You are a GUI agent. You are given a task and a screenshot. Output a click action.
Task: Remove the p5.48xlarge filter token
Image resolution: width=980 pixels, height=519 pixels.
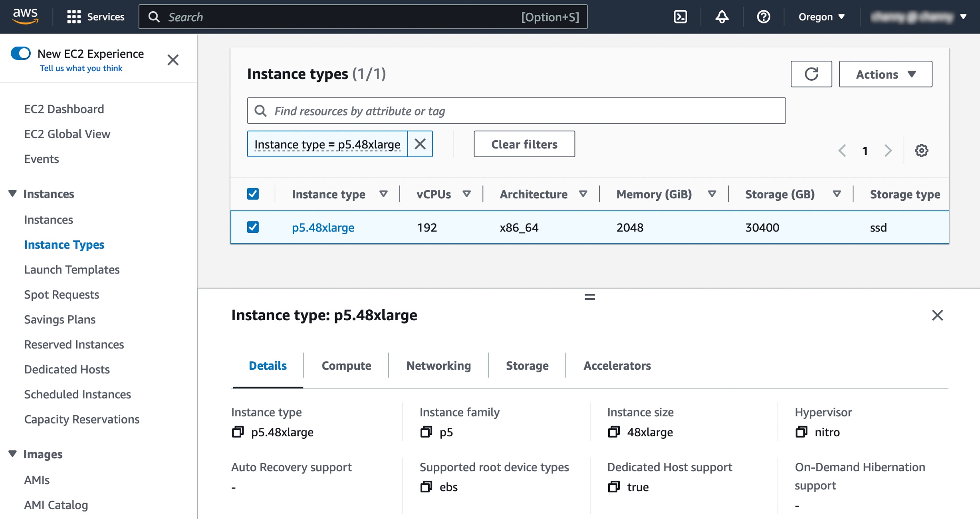click(x=420, y=144)
